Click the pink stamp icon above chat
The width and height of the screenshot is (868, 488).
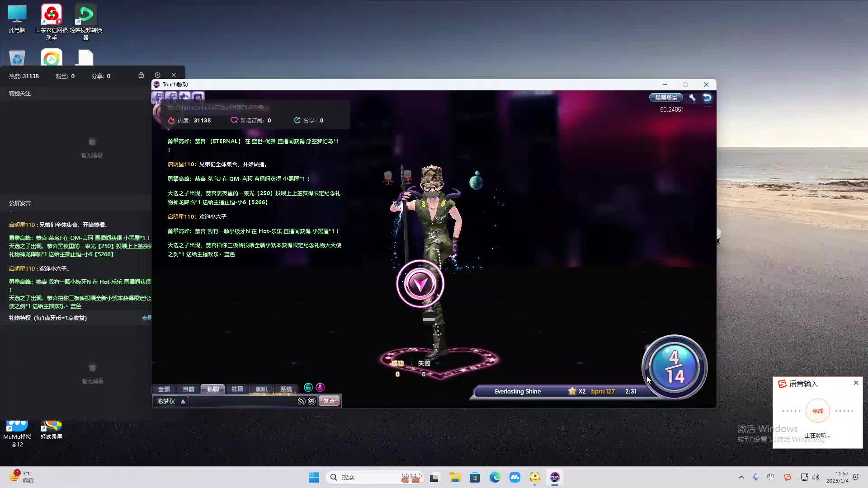pyautogui.click(x=320, y=387)
